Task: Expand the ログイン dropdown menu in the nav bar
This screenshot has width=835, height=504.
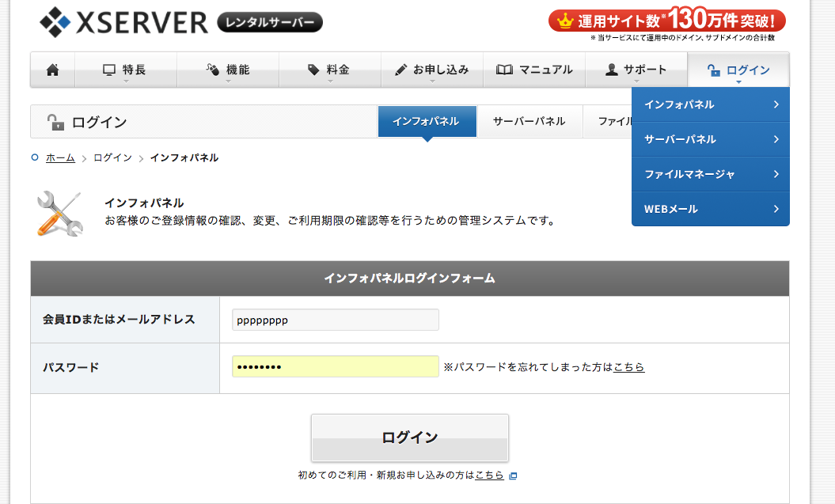Action: (x=738, y=70)
